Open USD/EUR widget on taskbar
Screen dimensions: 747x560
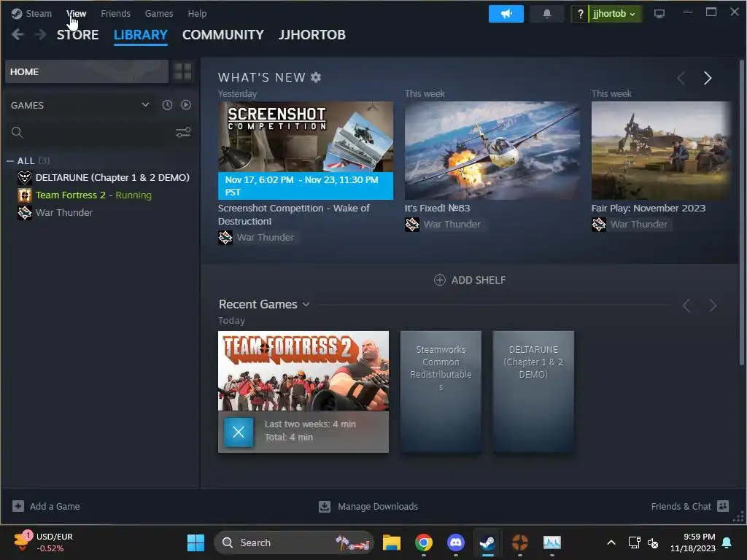(x=44, y=542)
